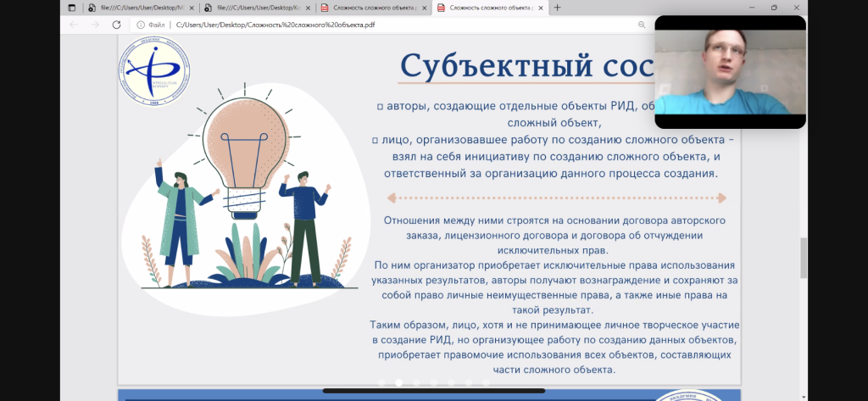This screenshot has height=401, width=868.
Task: Minimize the browser window
Action: coord(752,8)
